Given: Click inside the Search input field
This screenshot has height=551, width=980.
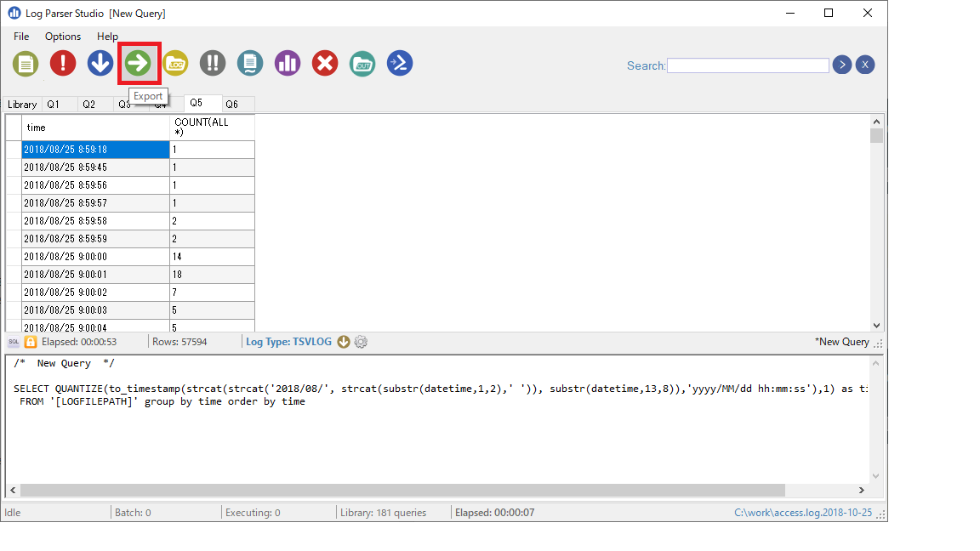Looking at the screenshot, I should [748, 65].
